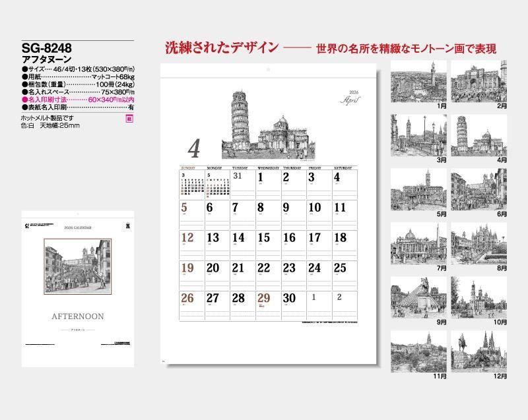Select Sunday date 5 on the calendar

192,214
